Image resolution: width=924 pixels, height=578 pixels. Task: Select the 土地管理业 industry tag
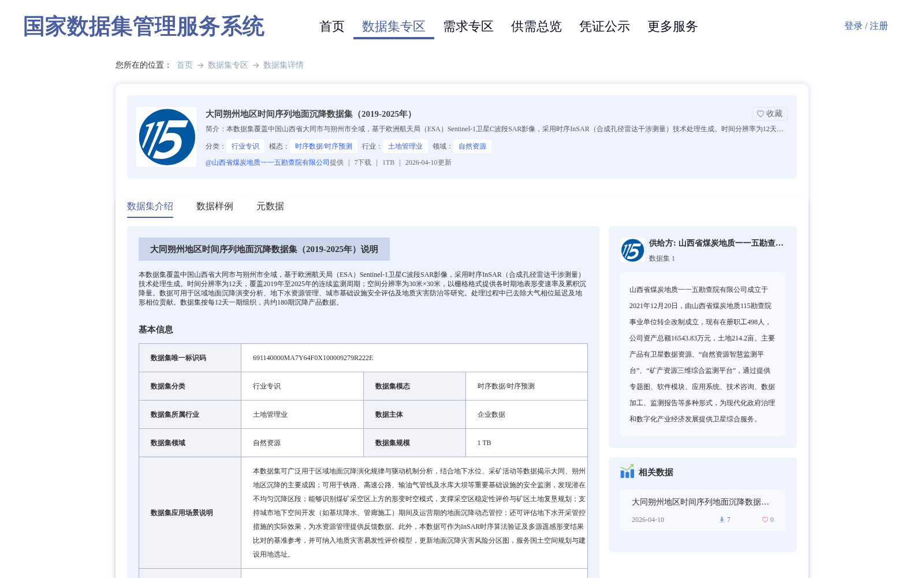[x=405, y=146]
